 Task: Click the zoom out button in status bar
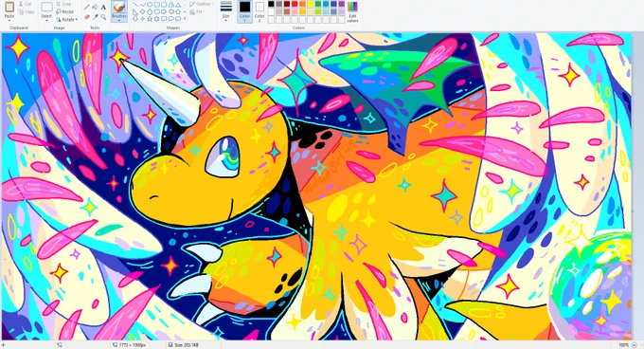pos(634,345)
